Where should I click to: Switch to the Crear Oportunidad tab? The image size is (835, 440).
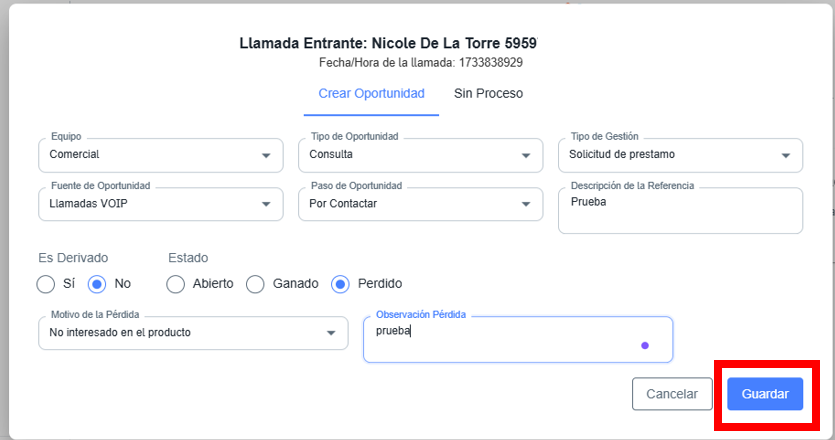[x=371, y=94]
